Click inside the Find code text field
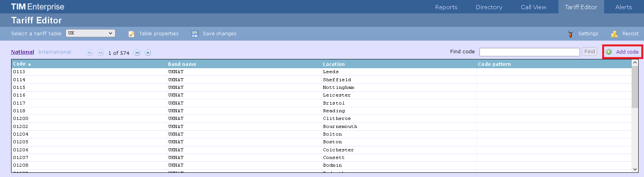This screenshot has width=644, height=177. [x=529, y=52]
